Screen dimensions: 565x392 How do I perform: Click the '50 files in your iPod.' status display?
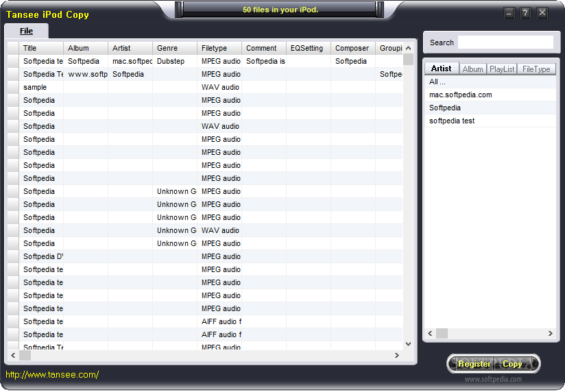click(x=280, y=10)
